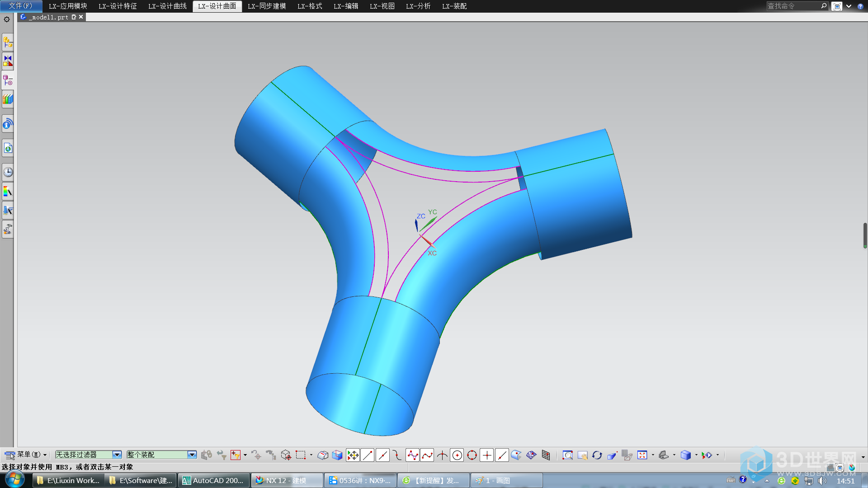Toggle End Point snap option
This screenshot has width=868, height=488.
368,455
